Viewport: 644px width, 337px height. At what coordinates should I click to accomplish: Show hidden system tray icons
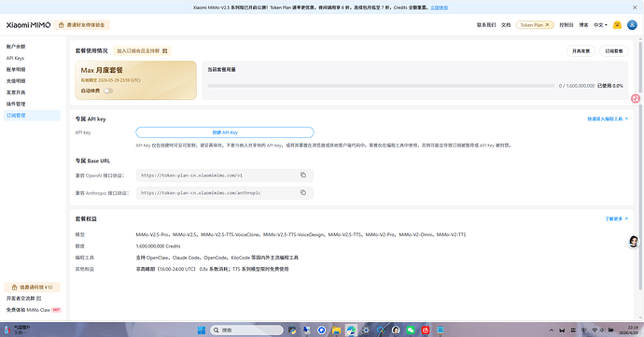coord(552,330)
